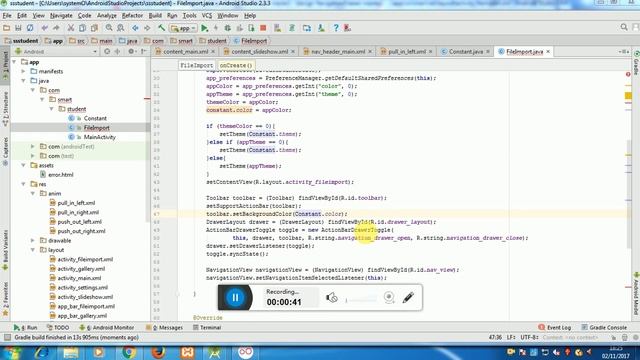The image size is (640, 360).
Task: Collapse the java folder node
Action: 23,81
